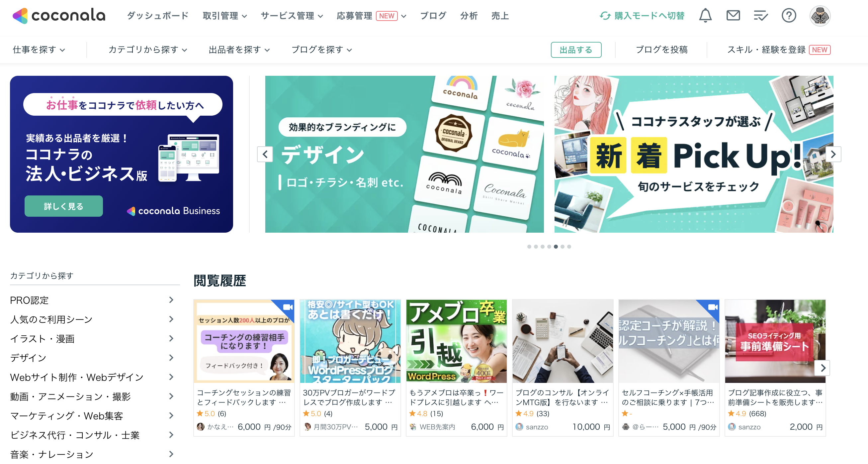Open the アメブロ卒業 WordPress service thumbnail

point(456,341)
